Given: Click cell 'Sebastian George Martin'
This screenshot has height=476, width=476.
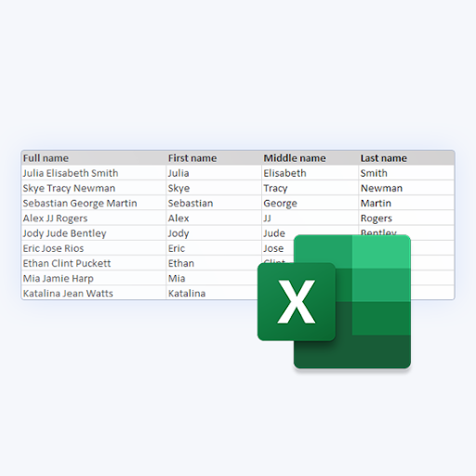Looking at the screenshot, I should pyautogui.click(x=94, y=203).
